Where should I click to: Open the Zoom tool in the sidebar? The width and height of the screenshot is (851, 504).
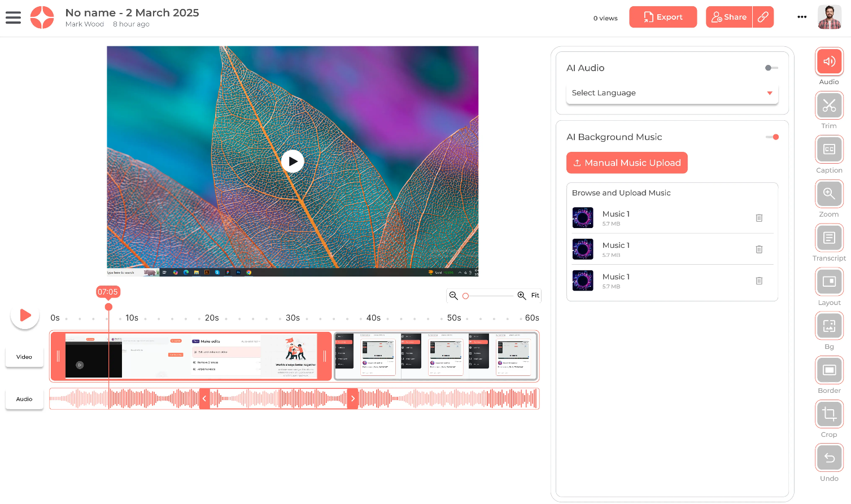click(828, 194)
